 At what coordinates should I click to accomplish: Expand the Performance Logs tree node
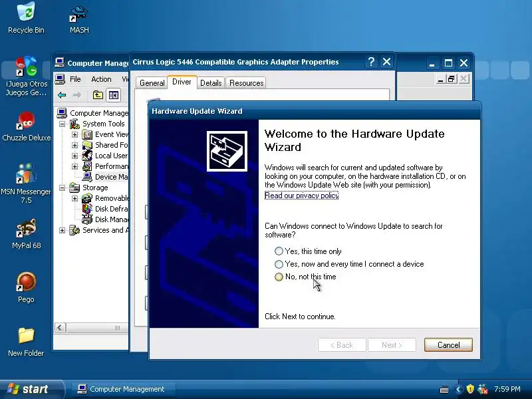tap(74, 166)
